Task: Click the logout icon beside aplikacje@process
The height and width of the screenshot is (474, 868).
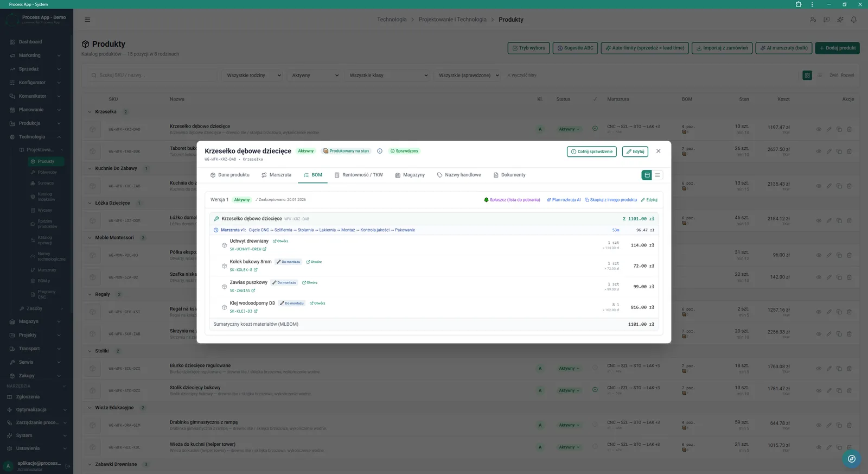Action: point(68,466)
